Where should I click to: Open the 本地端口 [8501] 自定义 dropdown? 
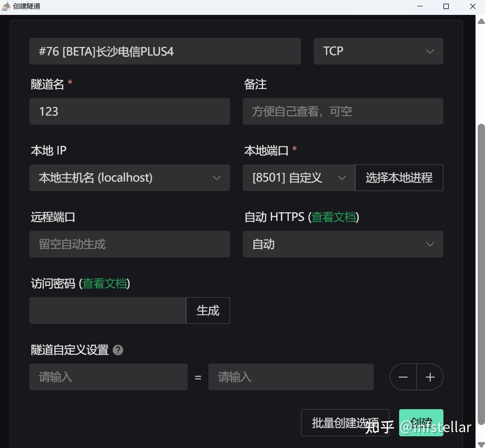pyautogui.click(x=298, y=177)
